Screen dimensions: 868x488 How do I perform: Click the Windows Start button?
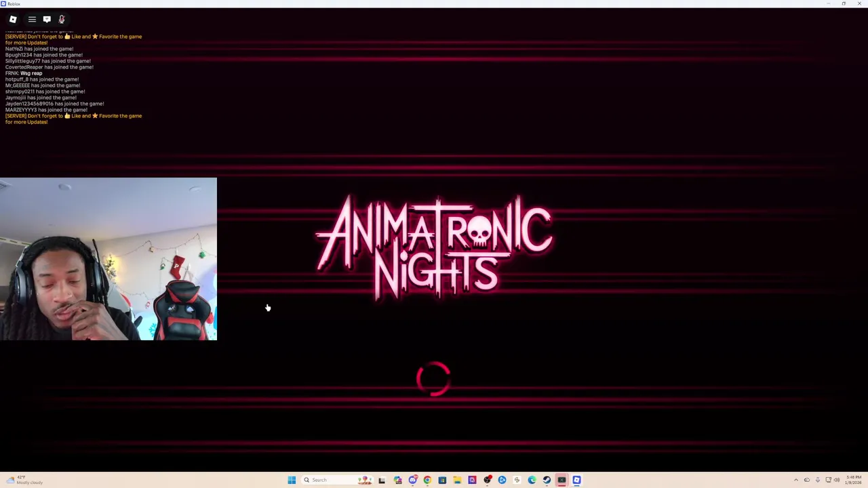pyautogui.click(x=292, y=480)
